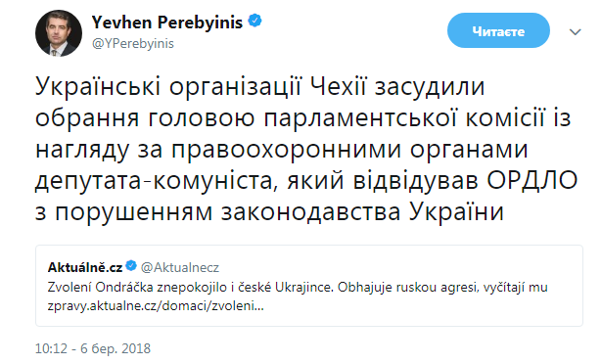Click the words правоохоронними органами
The image size is (601, 364).
[x=349, y=150]
